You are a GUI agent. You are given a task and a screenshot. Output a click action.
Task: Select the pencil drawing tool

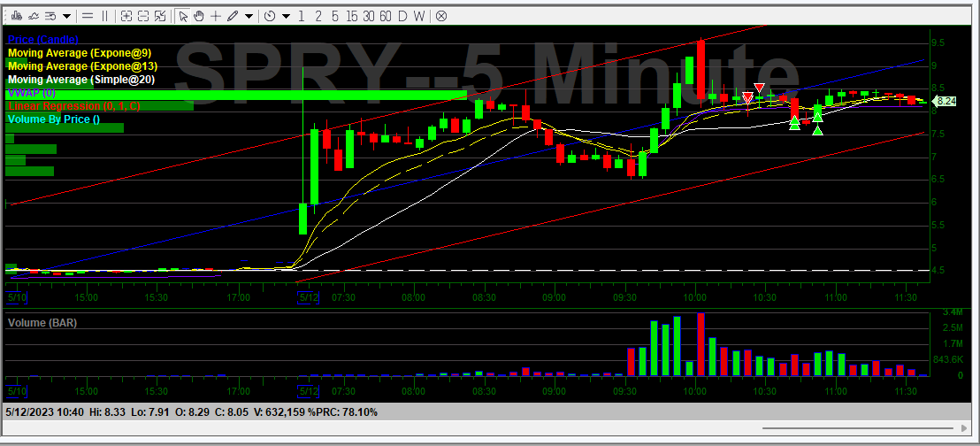point(233,16)
